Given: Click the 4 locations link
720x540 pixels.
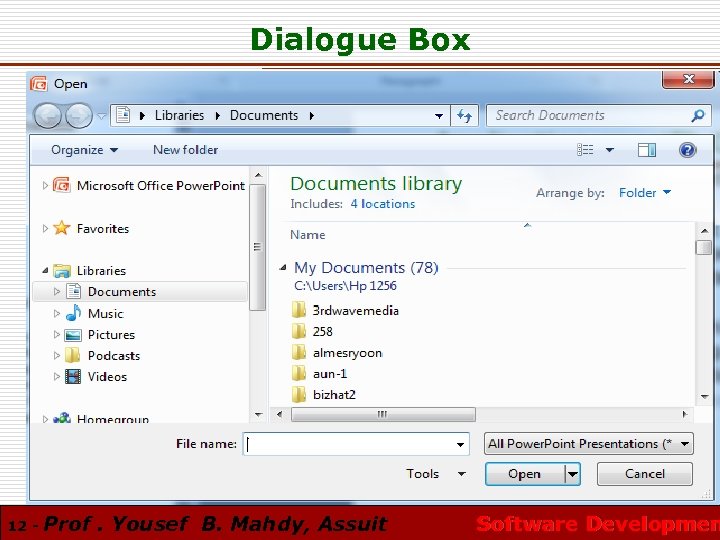Looking at the screenshot, I should click(x=382, y=204).
